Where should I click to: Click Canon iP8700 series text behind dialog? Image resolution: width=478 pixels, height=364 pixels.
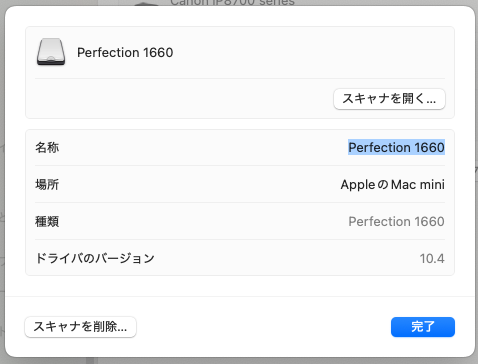[x=232, y=2]
